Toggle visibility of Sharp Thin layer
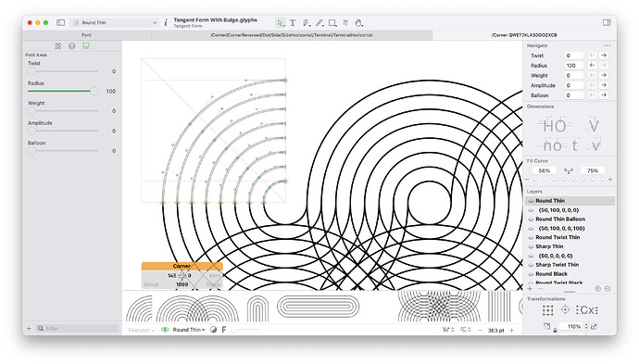Image resolution: width=639 pixels, height=364 pixels. 531,246
